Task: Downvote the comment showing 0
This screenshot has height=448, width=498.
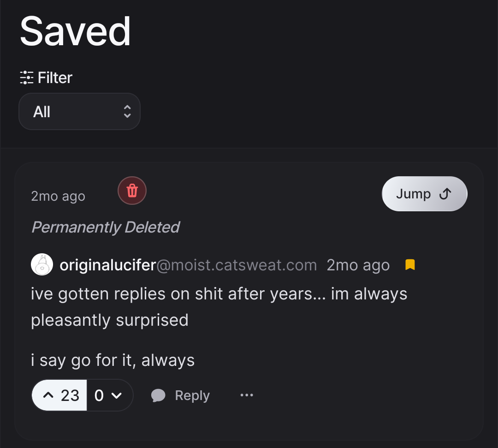Action: coord(110,395)
